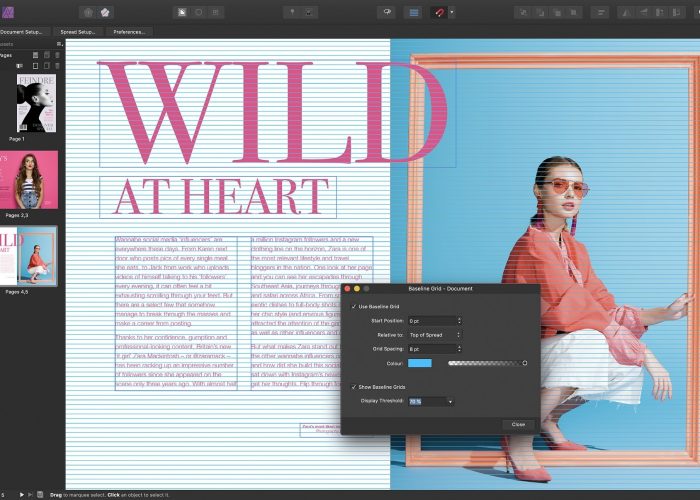Click the Move to Front arrange icon
This screenshot has width=700, height=500.
pos(574,12)
